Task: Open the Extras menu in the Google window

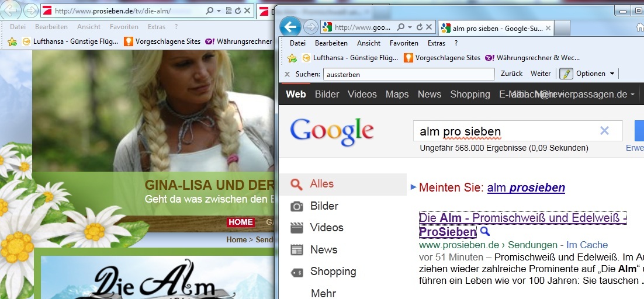Action: [x=436, y=43]
